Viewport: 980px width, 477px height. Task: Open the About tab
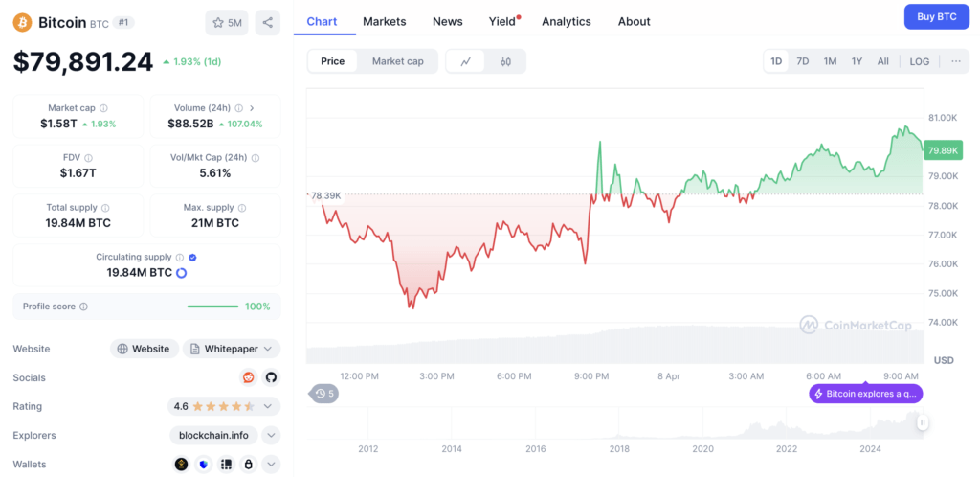point(635,21)
